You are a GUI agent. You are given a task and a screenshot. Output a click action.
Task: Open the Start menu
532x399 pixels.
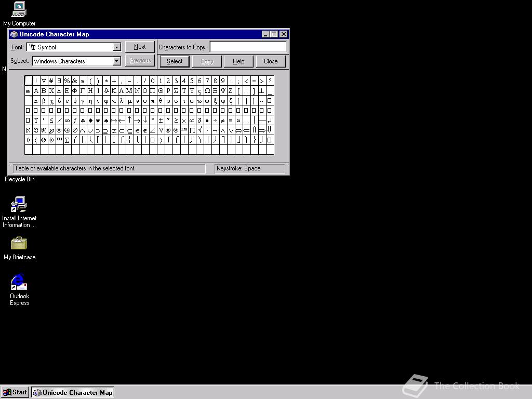pos(15,392)
